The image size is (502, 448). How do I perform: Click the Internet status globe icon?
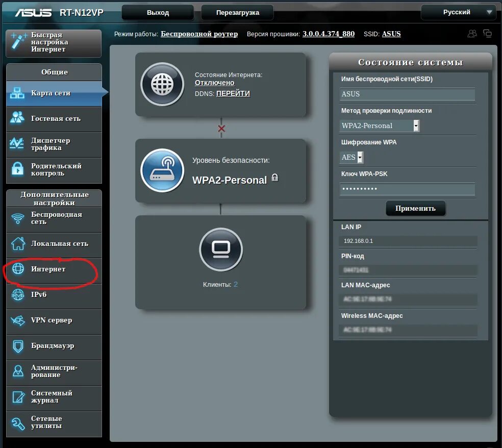162,84
